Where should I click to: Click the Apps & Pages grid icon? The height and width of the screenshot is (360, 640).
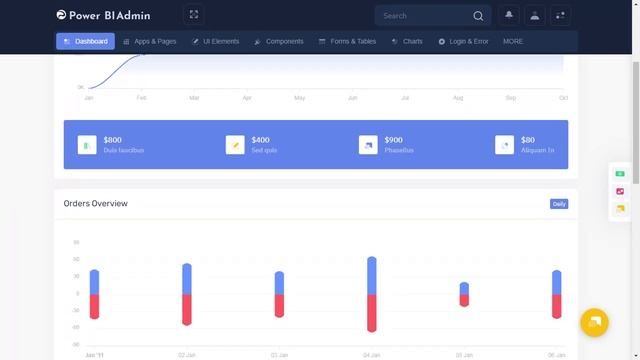pos(127,42)
